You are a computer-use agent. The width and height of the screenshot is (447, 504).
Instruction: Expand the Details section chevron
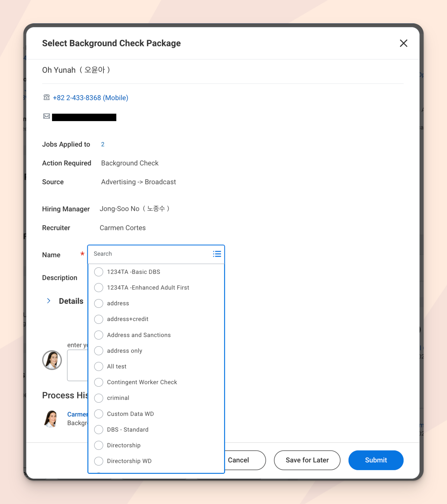click(x=48, y=301)
